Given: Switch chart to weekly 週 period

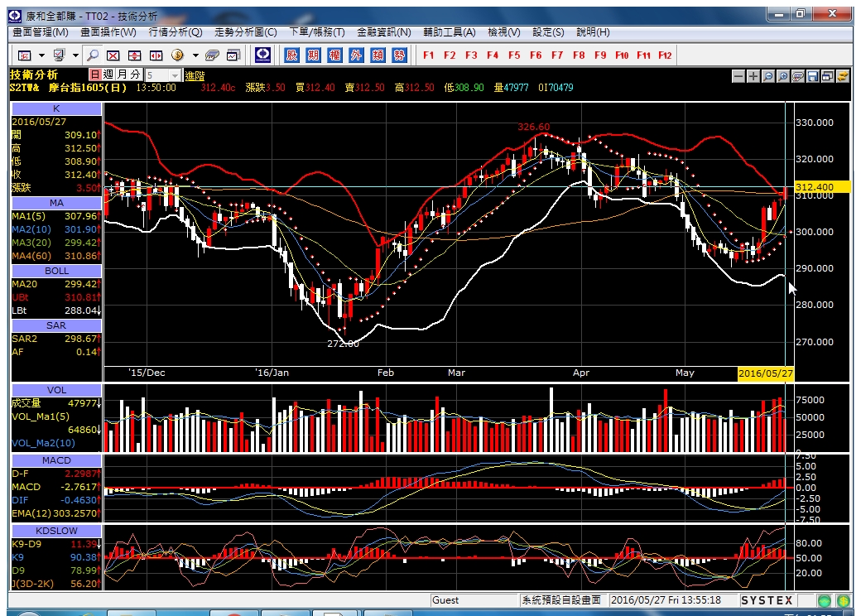Looking at the screenshot, I should tap(108, 75).
